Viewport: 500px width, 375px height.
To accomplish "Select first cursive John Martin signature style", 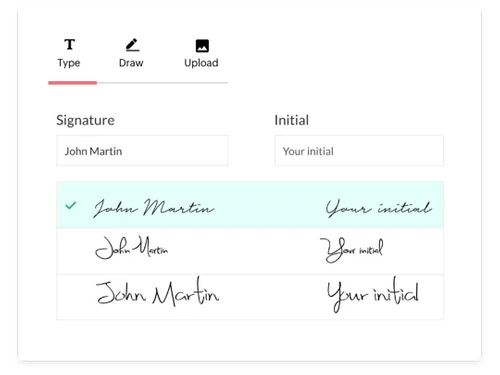I will click(153, 208).
